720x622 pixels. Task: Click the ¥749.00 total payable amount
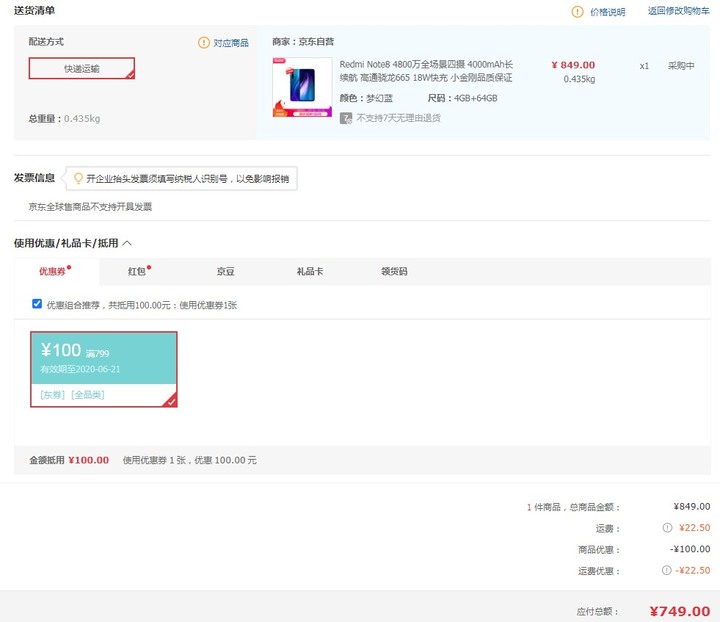coord(680,611)
